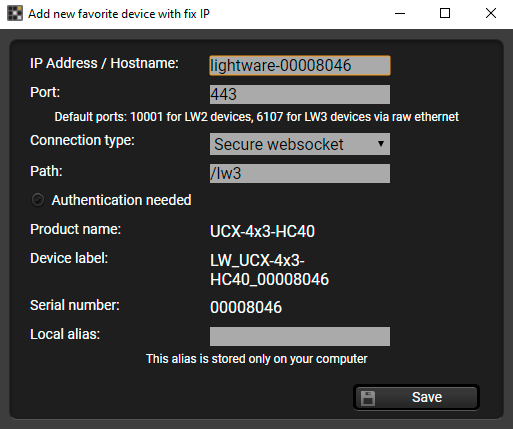
Task: Click the empty Local alias field
Action: click(300, 336)
